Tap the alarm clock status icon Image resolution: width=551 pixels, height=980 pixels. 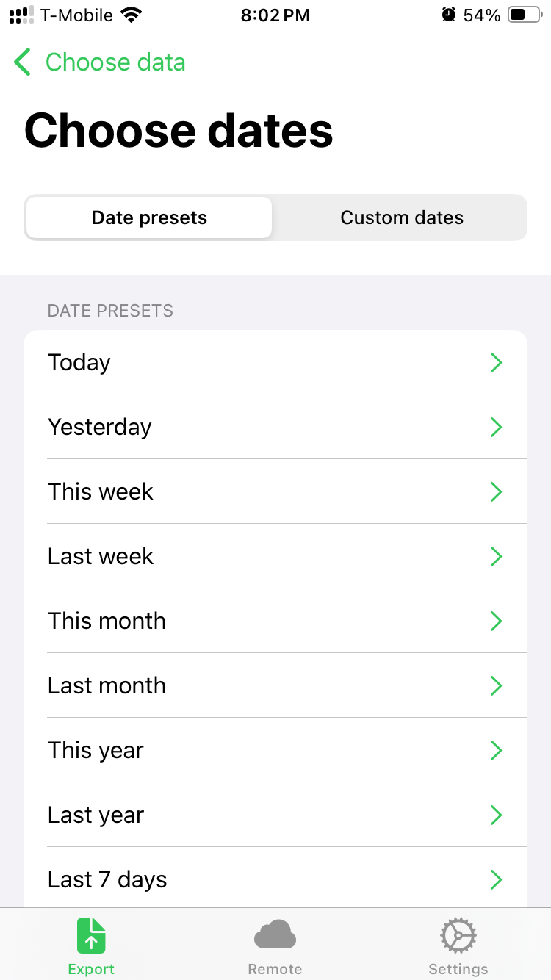448,15
